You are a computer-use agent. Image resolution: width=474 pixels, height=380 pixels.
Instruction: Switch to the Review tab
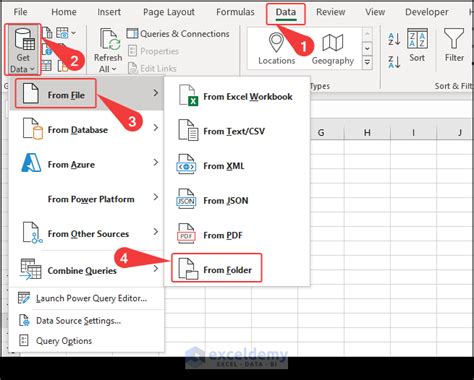(331, 12)
